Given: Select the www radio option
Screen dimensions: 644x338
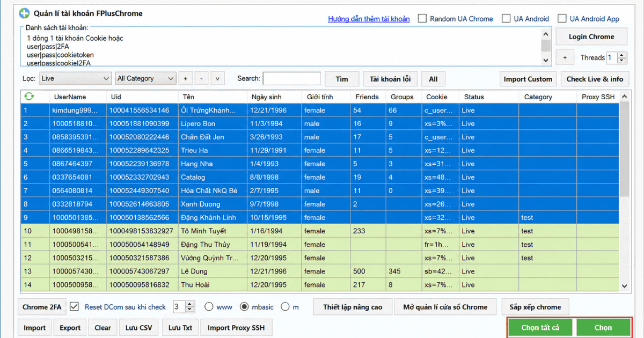Looking at the screenshot, I should click(209, 307).
